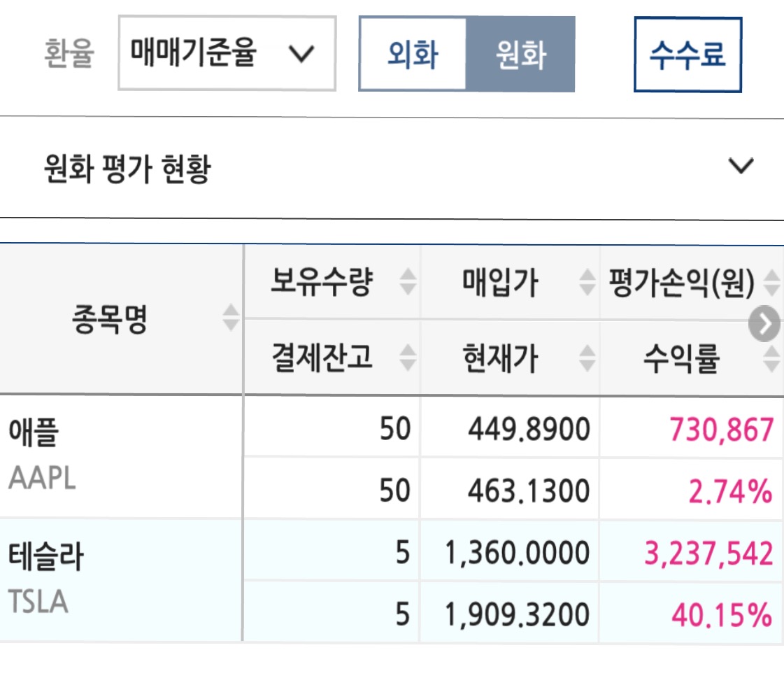Click Tesla purchase price 1,360.0000

coord(517,553)
